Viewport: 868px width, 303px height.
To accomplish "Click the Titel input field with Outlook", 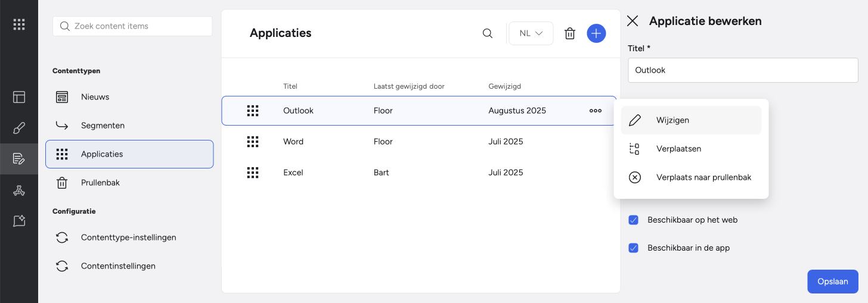I will [x=743, y=70].
